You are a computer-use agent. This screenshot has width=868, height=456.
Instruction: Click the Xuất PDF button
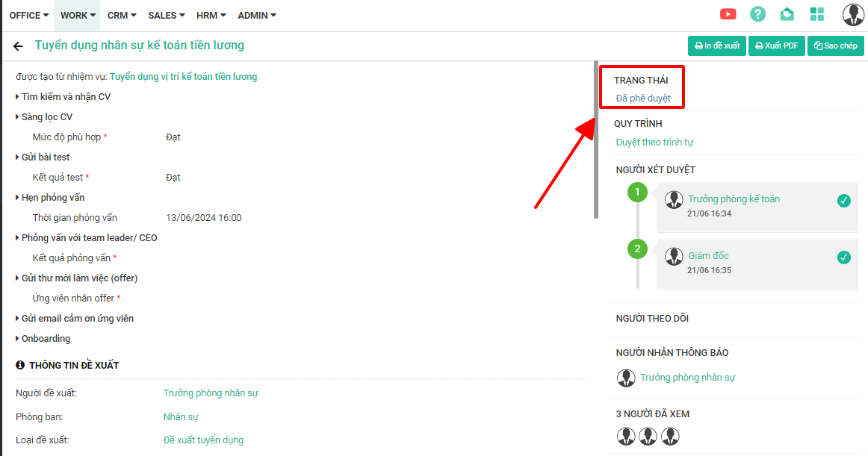pyautogui.click(x=776, y=46)
